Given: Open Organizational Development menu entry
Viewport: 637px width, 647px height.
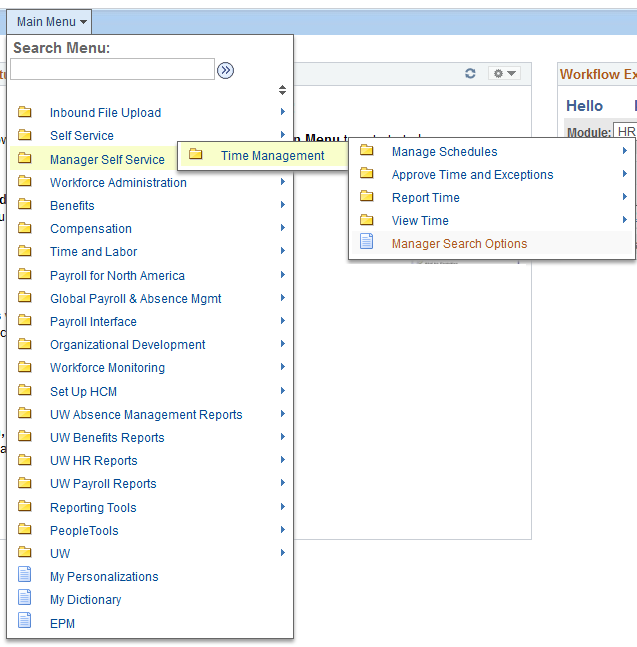Looking at the screenshot, I should (x=127, y=345).
